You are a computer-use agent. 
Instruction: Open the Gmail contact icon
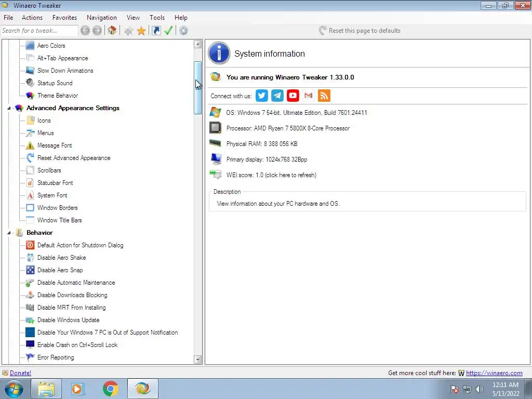pyautogui.click(x=309, y=96)
